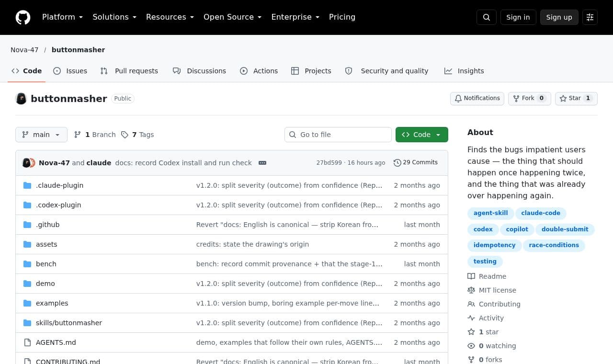
Task: Click commit hash 27bd599
Action: tap(329, 163)
